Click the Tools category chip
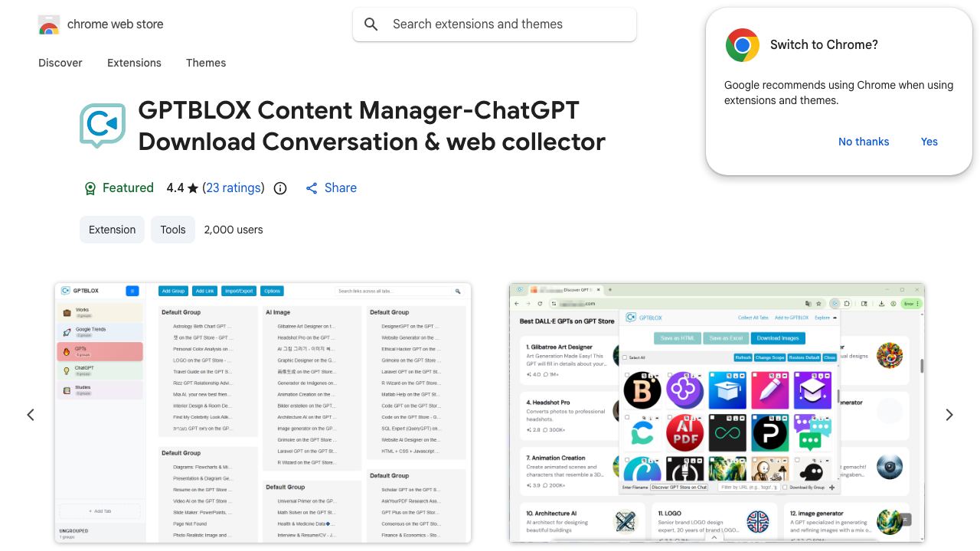This screenshot has width=980, height=551. (x=173, y=230)
